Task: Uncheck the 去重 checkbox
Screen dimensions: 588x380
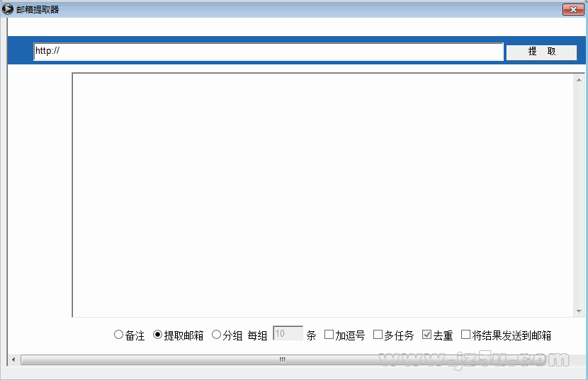Action: [x=426, y=335]
